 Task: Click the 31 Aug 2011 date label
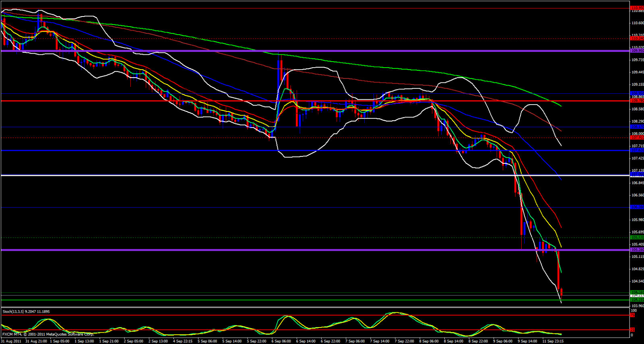pos(11,341)
